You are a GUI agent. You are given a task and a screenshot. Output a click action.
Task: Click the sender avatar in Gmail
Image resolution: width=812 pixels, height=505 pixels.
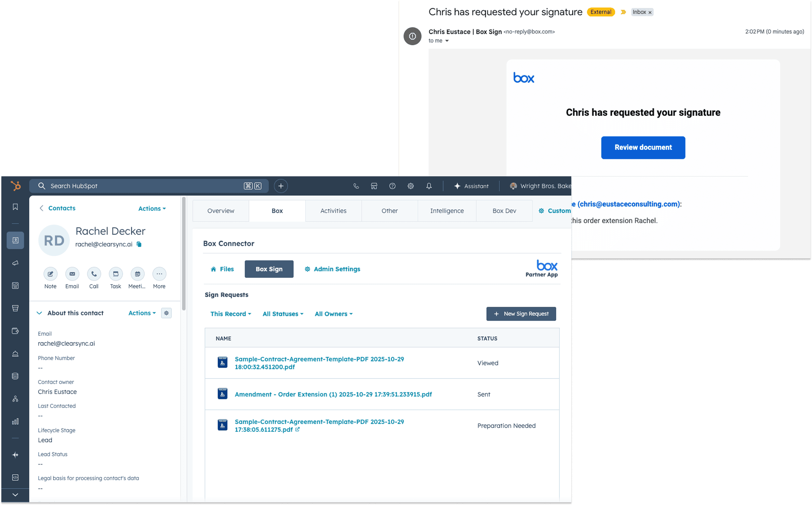412,36
